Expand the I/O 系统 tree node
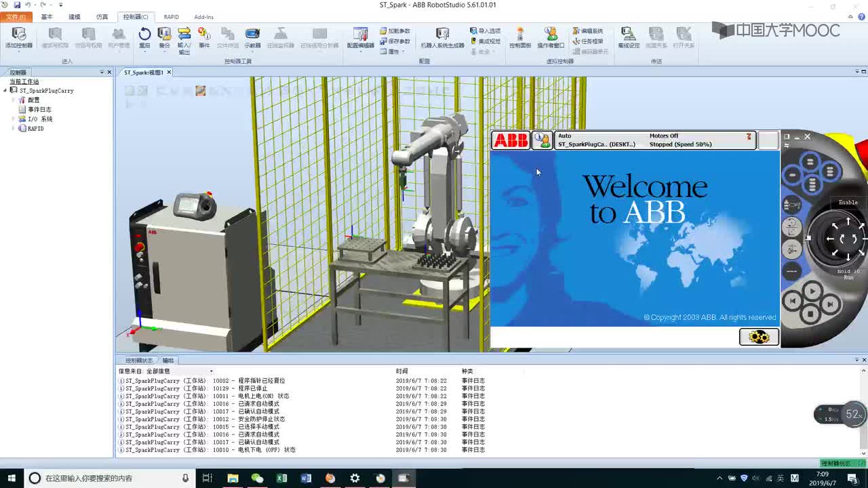 (13, 119)
